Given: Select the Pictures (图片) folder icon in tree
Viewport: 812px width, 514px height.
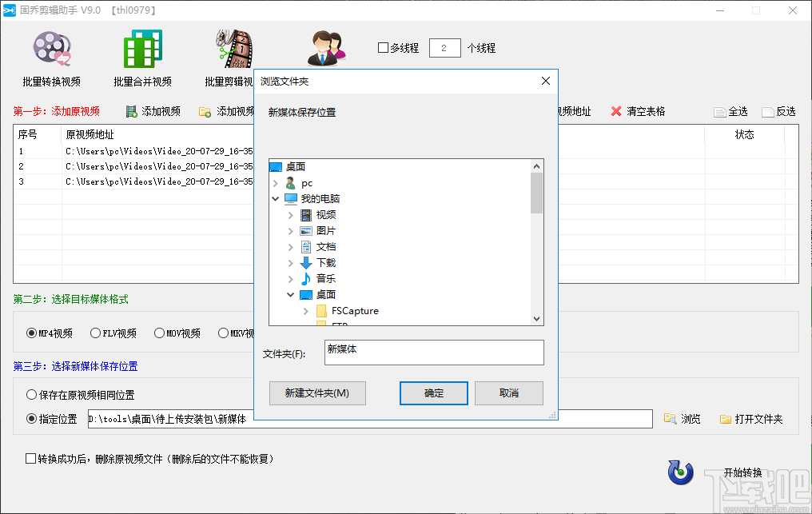Looking at the screenshot, I should tap(306, 231).
